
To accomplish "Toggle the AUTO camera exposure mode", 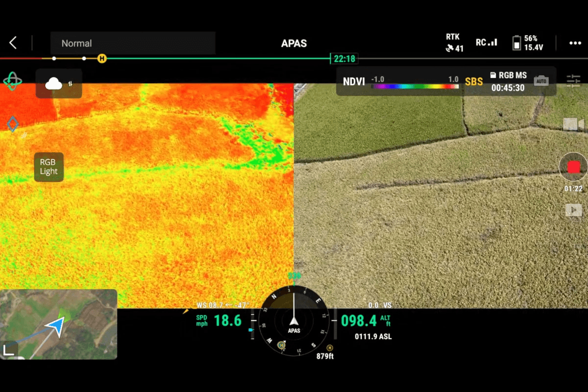I will 541,81.
